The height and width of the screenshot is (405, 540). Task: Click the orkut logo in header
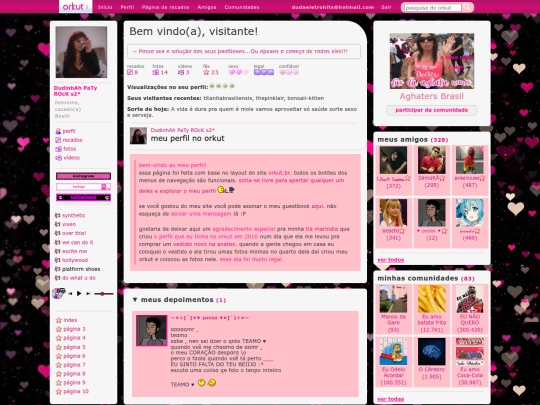(x=75, y=7)
